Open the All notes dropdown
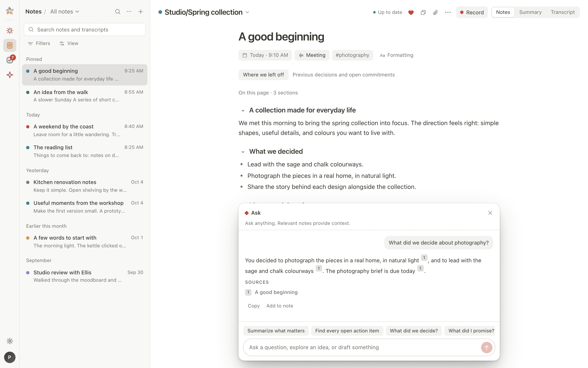The image size is (588, 368). 65,12
